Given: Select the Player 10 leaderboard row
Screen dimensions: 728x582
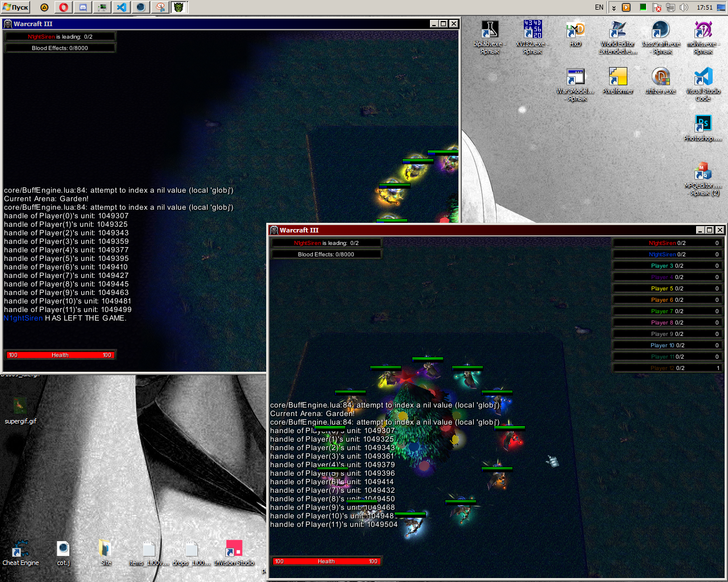Looking at the screenshot, I should pyautogui.click(x=668, y=346).
